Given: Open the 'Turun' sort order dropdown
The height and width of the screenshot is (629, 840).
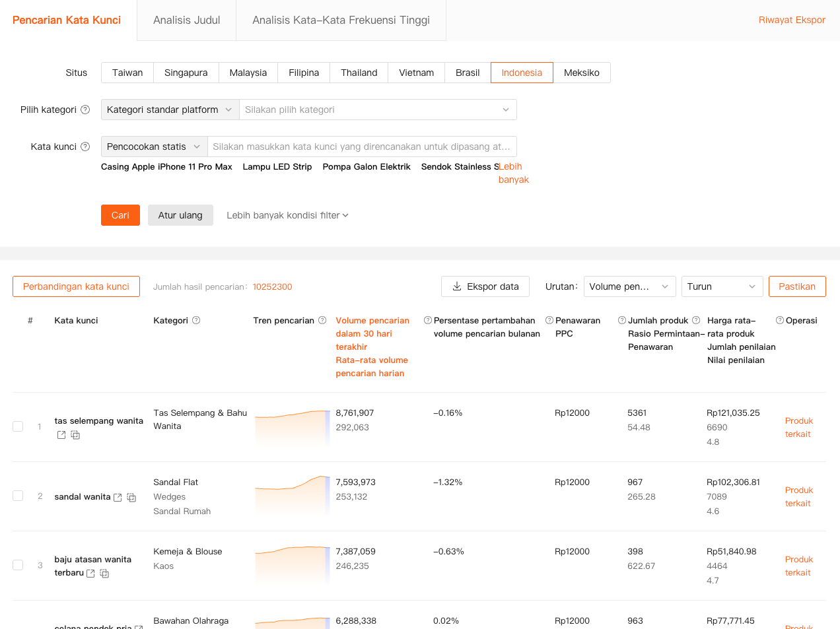Looking at the screenshot, I should click(x=722, y=286).
